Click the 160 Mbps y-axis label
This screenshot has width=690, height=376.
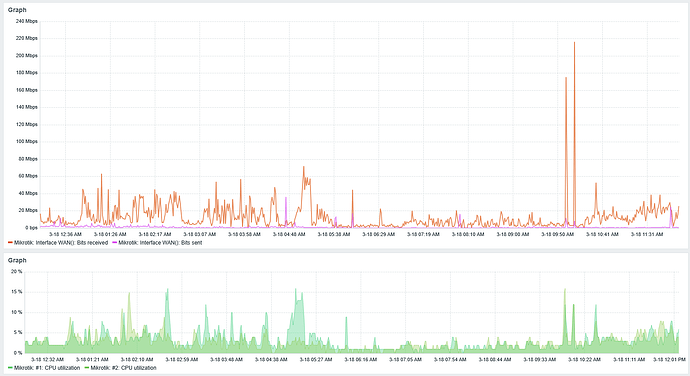(x=27, y=90)
